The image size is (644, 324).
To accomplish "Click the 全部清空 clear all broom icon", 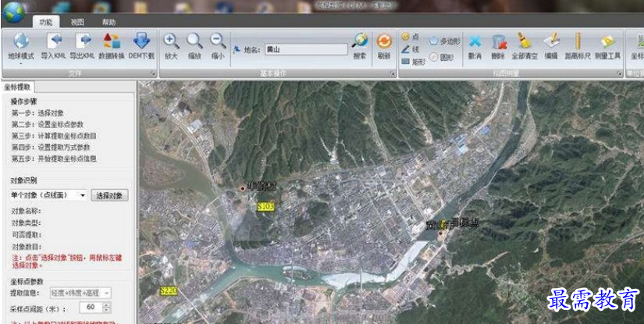I will pyautogui.click(x=524, y=42).
